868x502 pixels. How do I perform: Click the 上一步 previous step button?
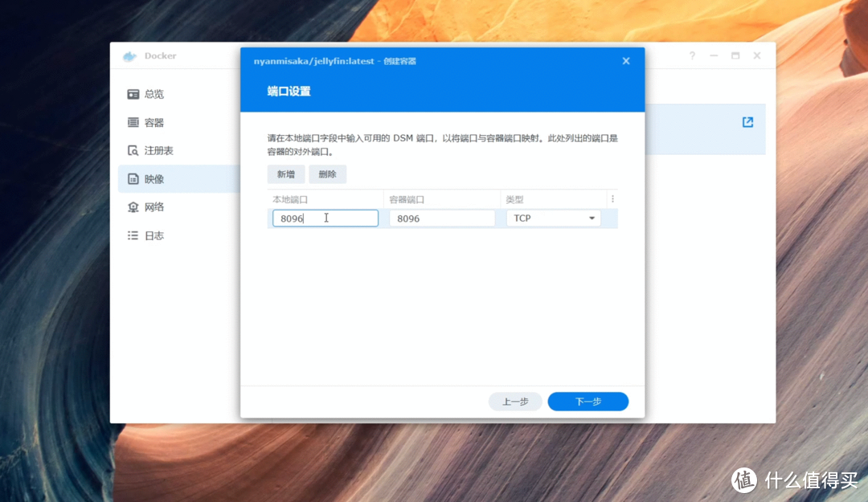514,401
